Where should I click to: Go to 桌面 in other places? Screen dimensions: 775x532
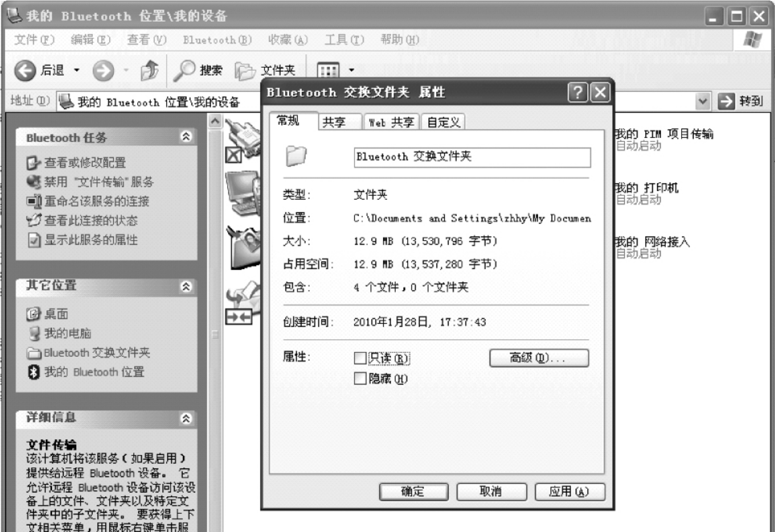[56, 314]
